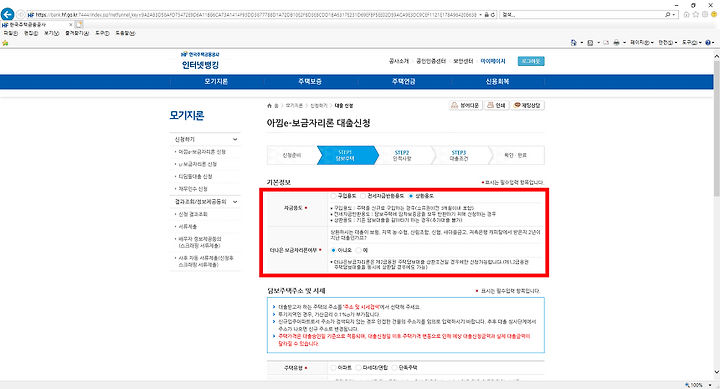Open the 보안센터 link
Screen dimensions: 720x389
[x=463, y=61]
